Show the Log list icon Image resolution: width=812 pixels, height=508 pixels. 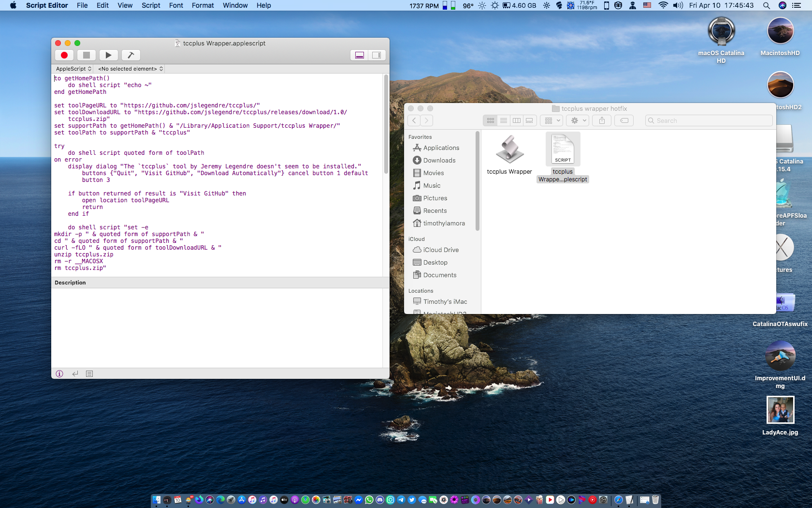pyautogui.click(x=89, y=374)
